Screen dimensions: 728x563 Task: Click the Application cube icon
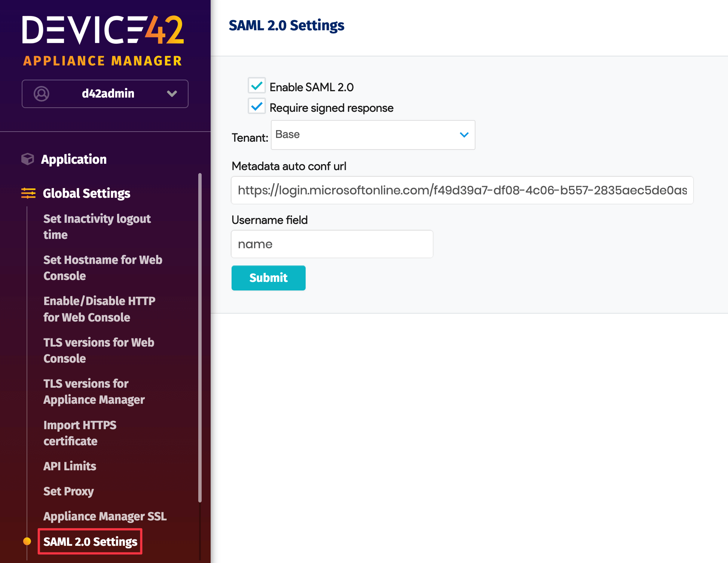(x=28, y=159)
